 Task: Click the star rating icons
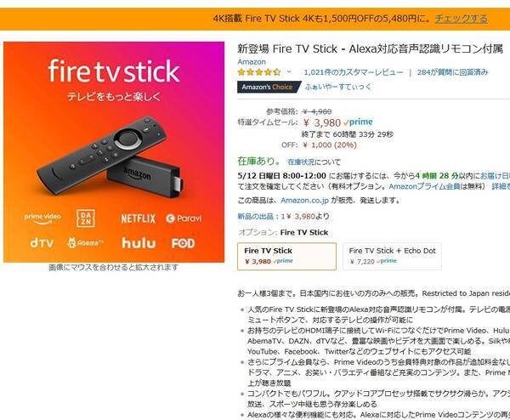[x=259, y=72]
